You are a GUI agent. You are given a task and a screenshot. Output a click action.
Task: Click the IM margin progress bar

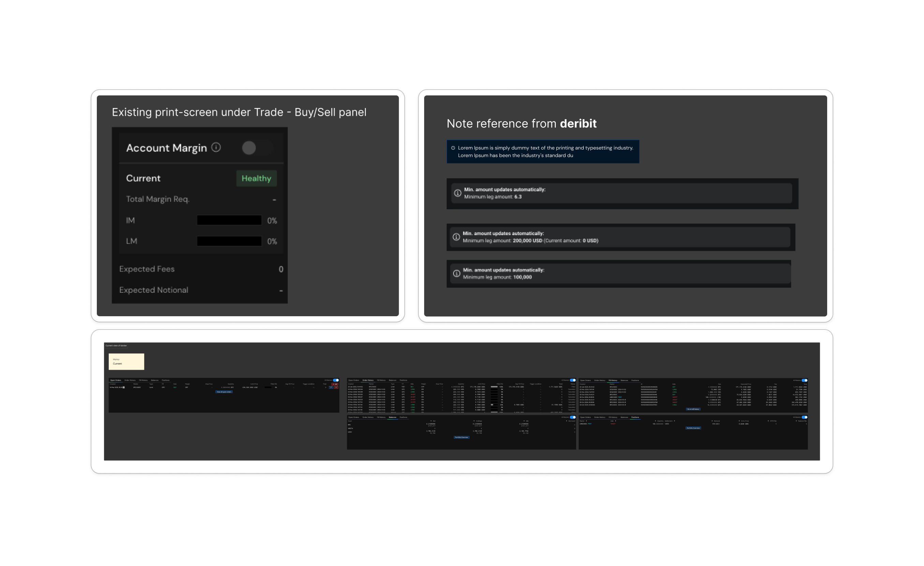click(x=229, y=220)
